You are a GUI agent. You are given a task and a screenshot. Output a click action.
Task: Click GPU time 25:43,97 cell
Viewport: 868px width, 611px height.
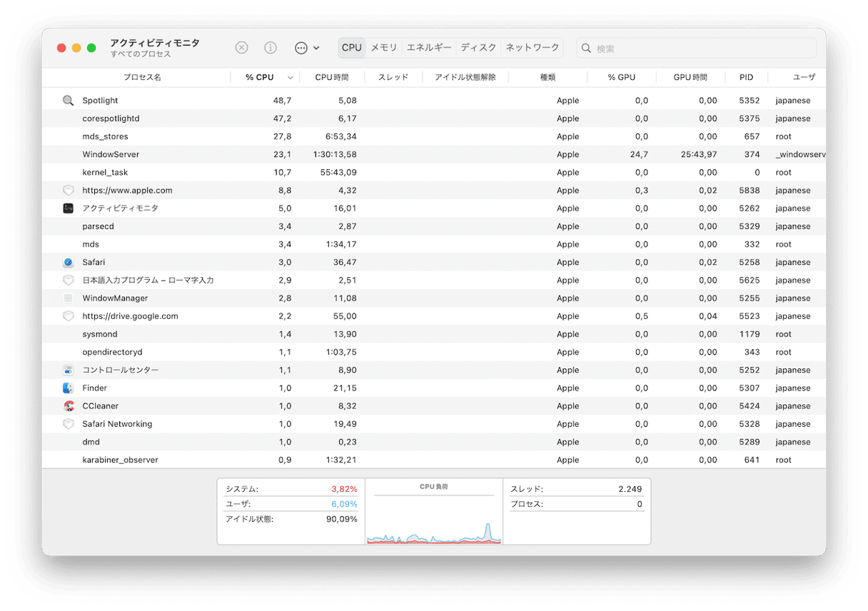[x=699, y=154]
